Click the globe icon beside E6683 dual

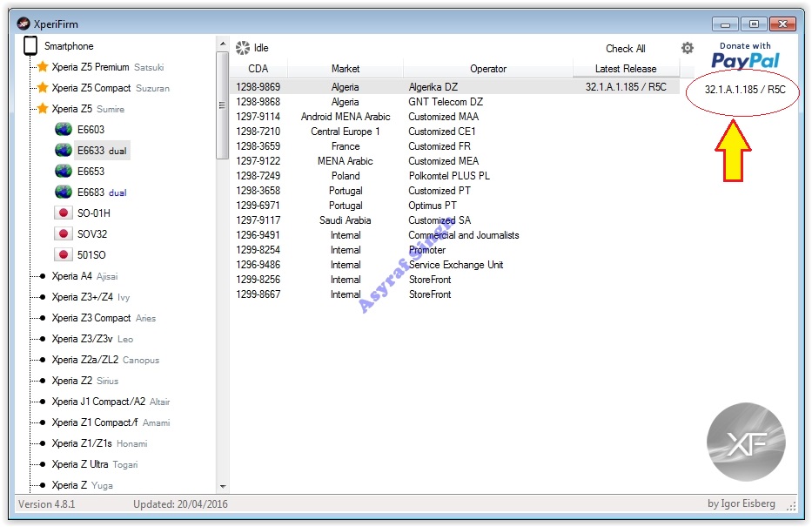coord(64,193)
